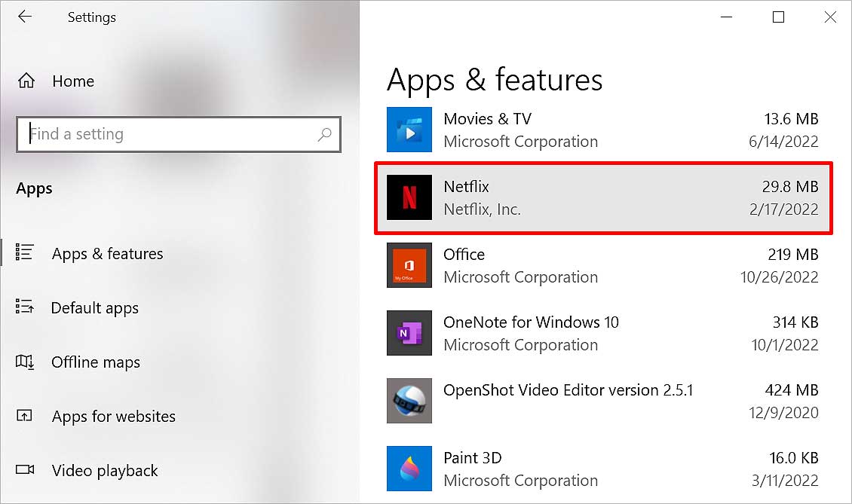Screen dimensions: 852x504
Task: Click the 2/17/2022 install date
Action: coord(783,209)
